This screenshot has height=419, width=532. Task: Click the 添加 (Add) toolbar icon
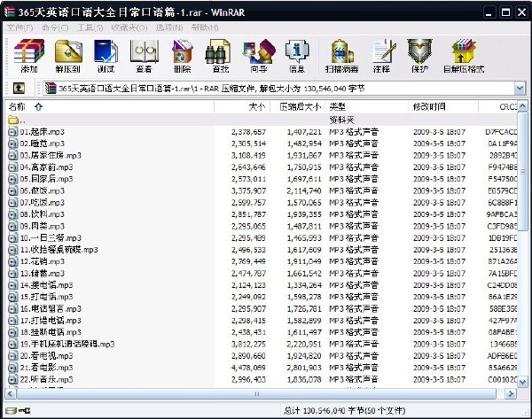[29, 51]
